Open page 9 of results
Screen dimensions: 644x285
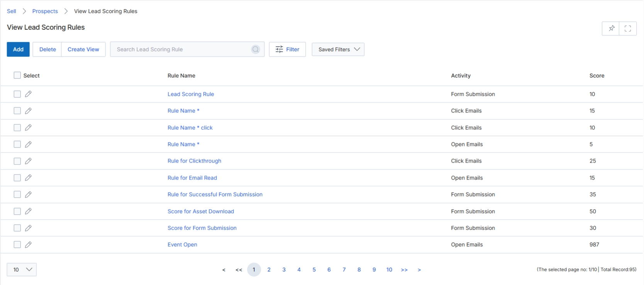[374, 270]
